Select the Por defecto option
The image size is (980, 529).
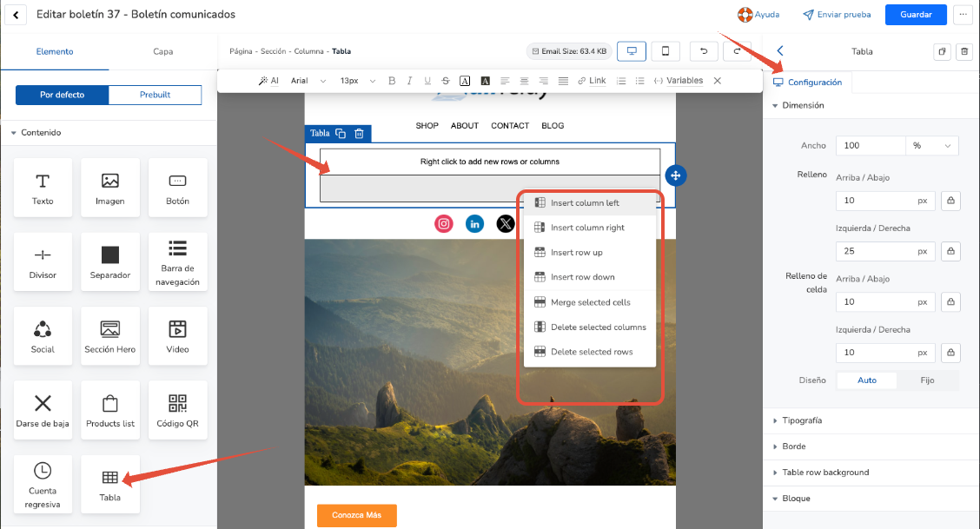coord(62,95)
